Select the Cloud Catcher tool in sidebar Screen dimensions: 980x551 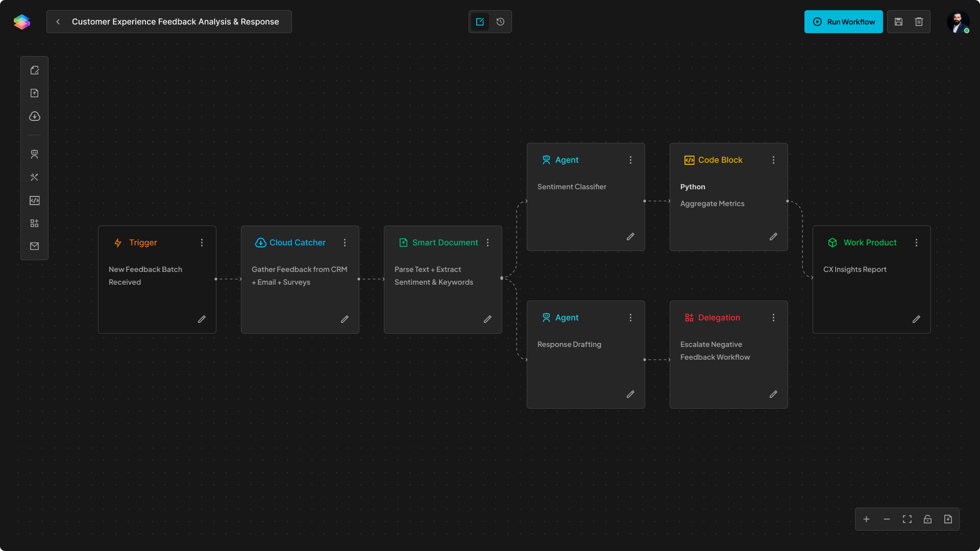click(x=34, y=116)
